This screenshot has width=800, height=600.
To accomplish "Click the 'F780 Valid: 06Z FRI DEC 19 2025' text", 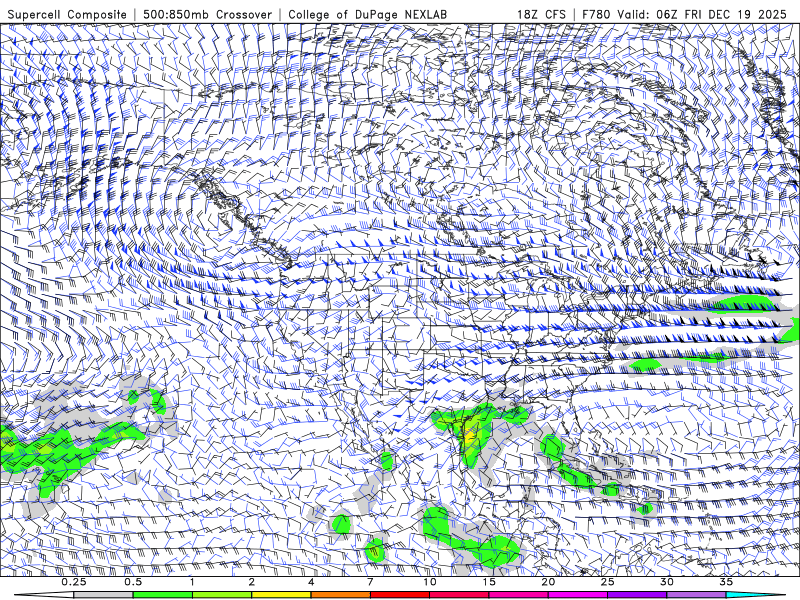I will tap(684, 14).
